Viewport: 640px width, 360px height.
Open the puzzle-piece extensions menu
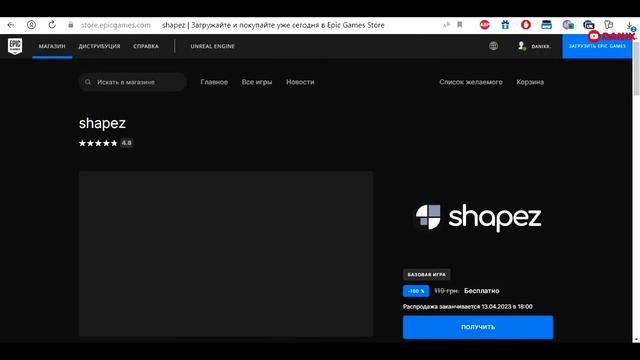click(609, 25)
